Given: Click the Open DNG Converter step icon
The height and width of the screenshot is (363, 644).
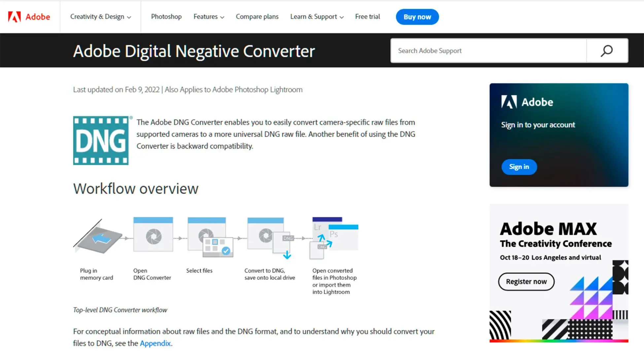Looking at the screenshot, I should pos(153,237).
